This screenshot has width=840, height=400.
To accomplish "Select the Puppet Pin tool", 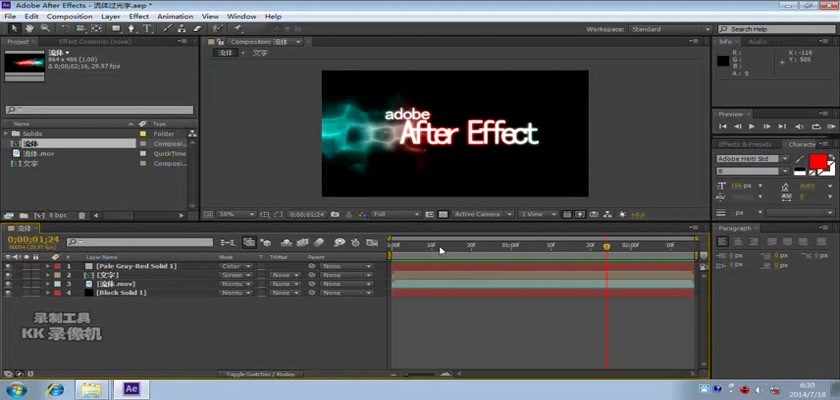I will (237, 29).
